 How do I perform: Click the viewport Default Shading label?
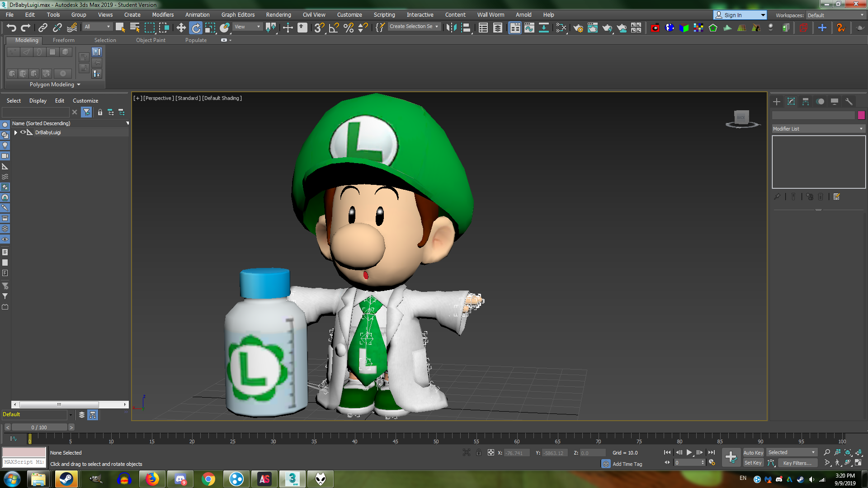click(222, 98)
